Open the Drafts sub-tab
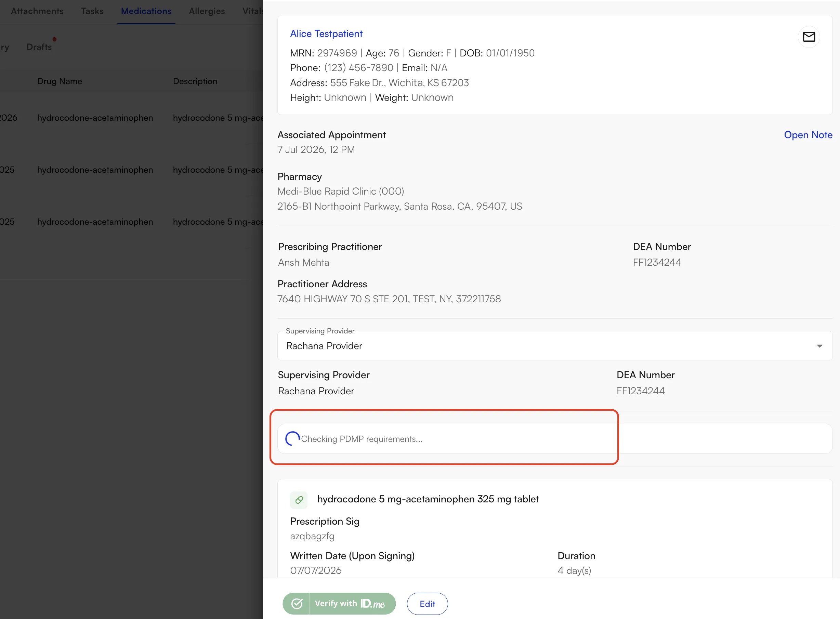The width and height of the screenshot is (840, 619). pos(39,47)
